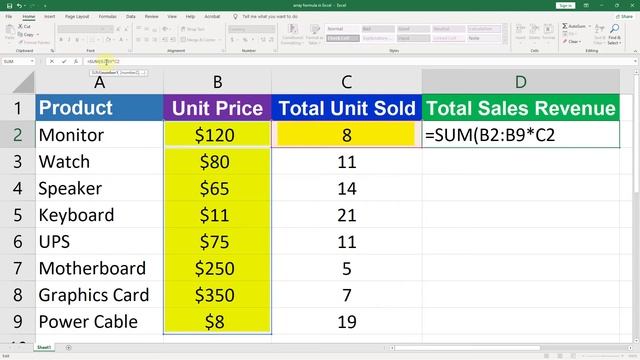Click the Tell me lightbulb icon
This screenshot has width=640, height=360.
[x=236, y=17]
